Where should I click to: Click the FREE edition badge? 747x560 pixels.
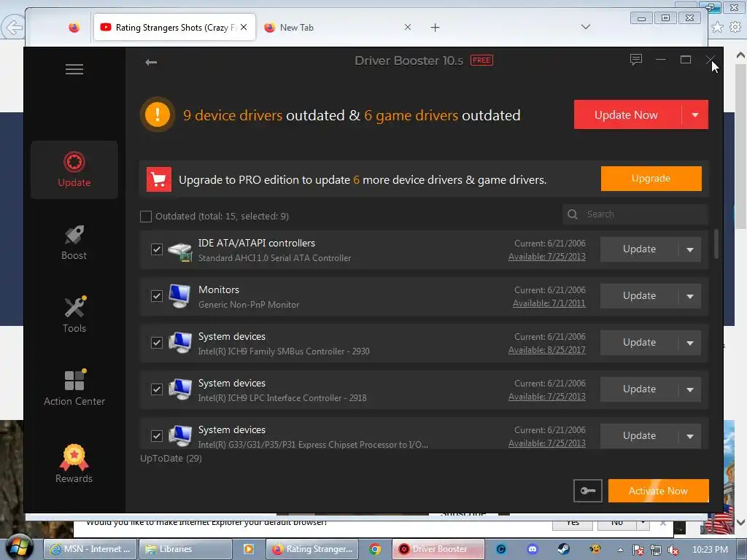(x=481, y=61)
